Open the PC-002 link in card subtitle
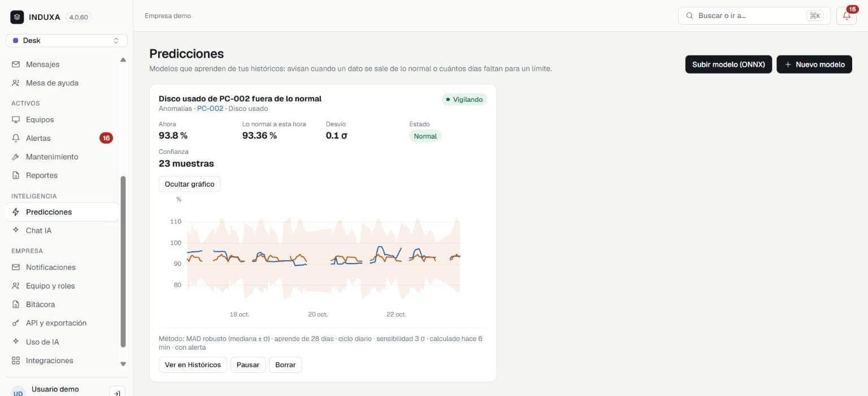 click(x=210, y=109)
